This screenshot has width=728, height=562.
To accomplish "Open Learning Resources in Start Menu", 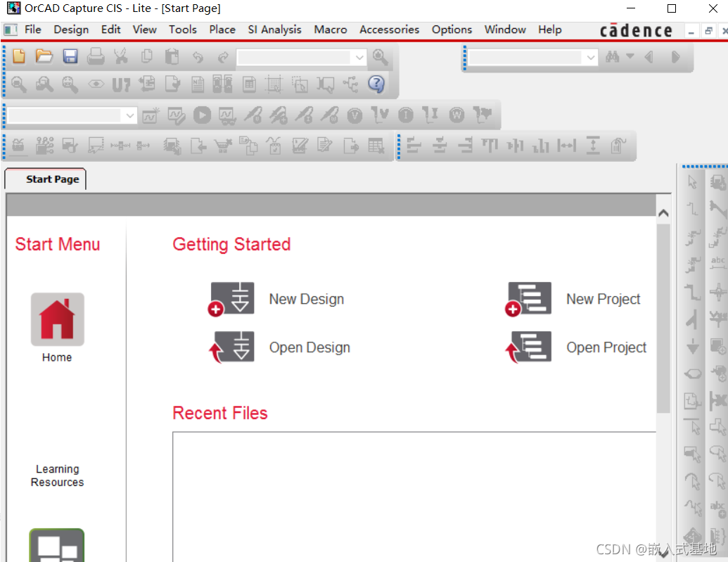I will point(58,475).
